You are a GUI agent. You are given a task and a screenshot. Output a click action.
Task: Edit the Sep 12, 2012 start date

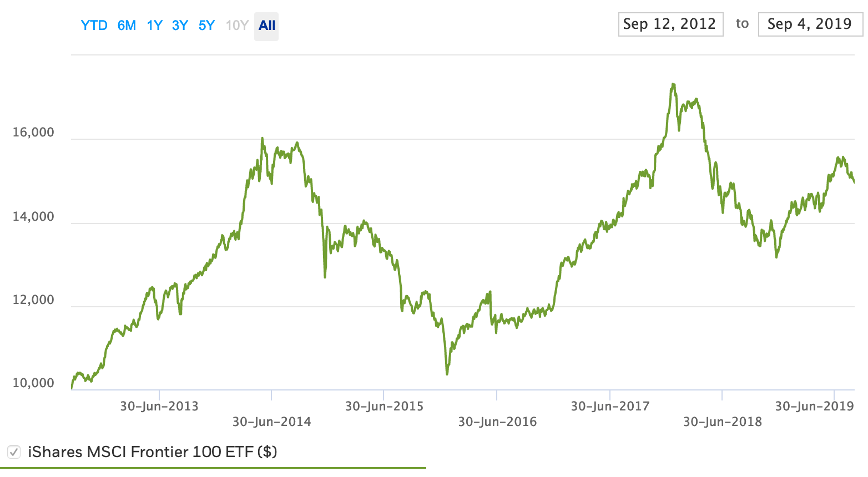click(x=670, y=24)
